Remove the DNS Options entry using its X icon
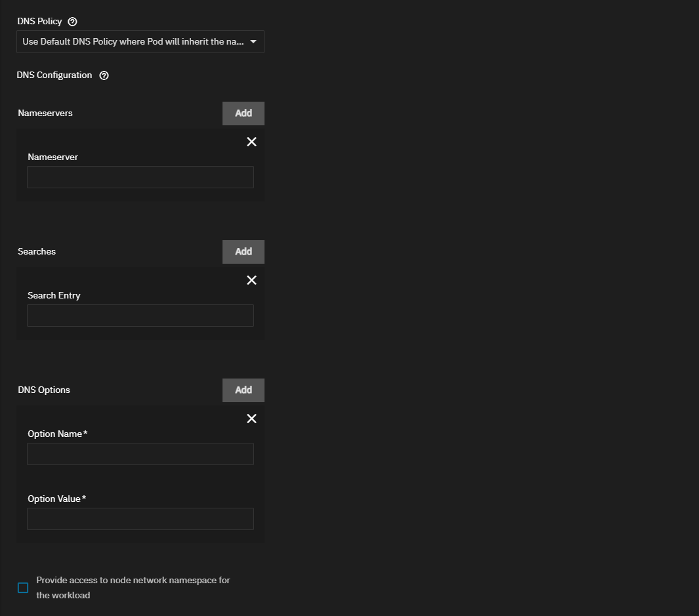 pos(251,419)
